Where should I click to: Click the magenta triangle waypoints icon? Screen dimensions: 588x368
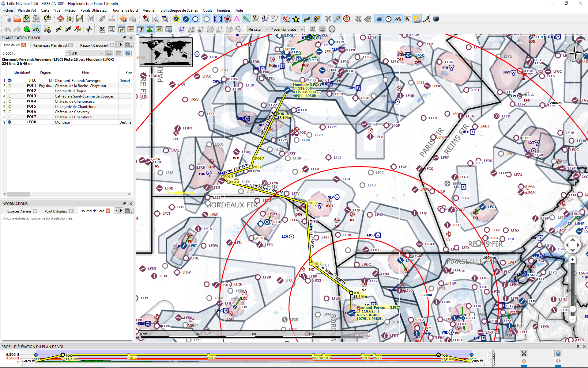[x=237, y=19]
